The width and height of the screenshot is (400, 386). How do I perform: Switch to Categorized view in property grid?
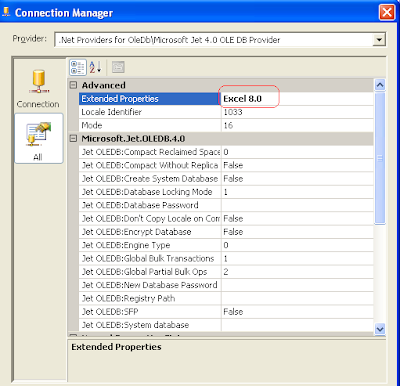coord(78,67)
